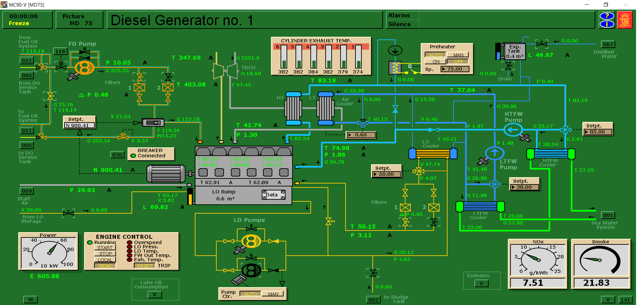Set Pump Ctr. to MAN

(273, 294)
